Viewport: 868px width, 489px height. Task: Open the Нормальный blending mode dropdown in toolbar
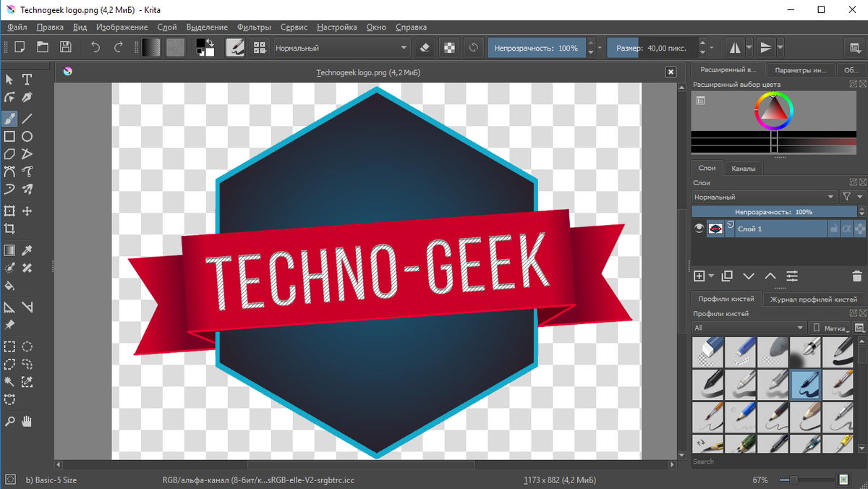(341, 48)
